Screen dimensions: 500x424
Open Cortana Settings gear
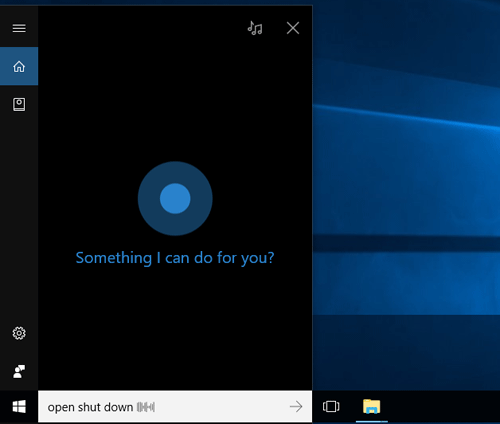coord(19,333)
